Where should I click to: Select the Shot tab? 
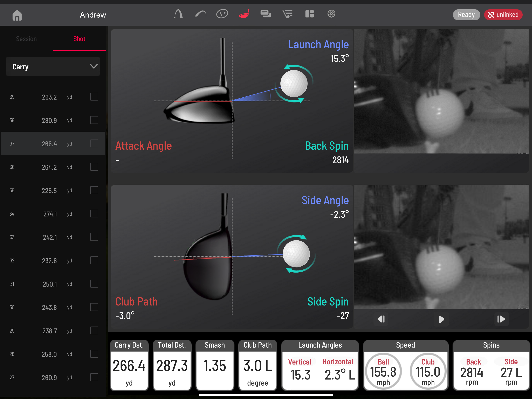(x=79, y=39)
